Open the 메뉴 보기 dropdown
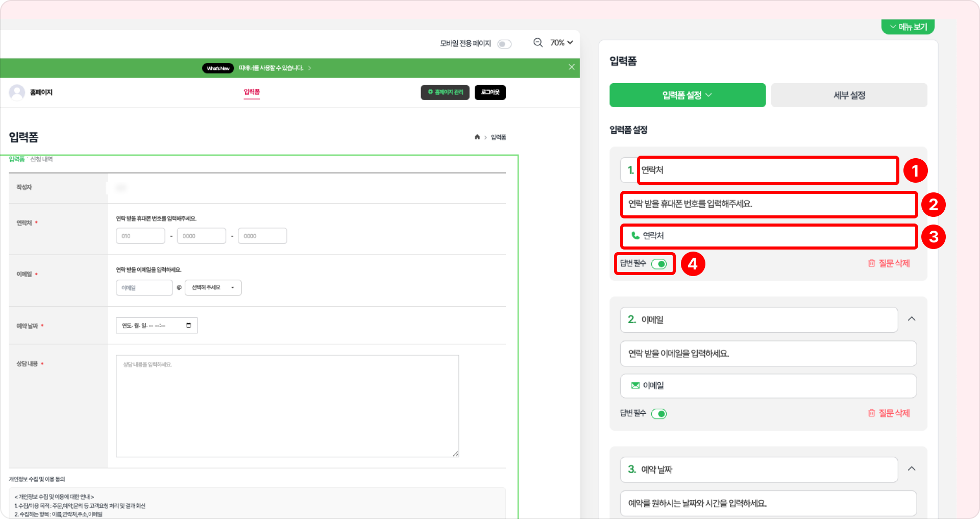 point(908,27)
